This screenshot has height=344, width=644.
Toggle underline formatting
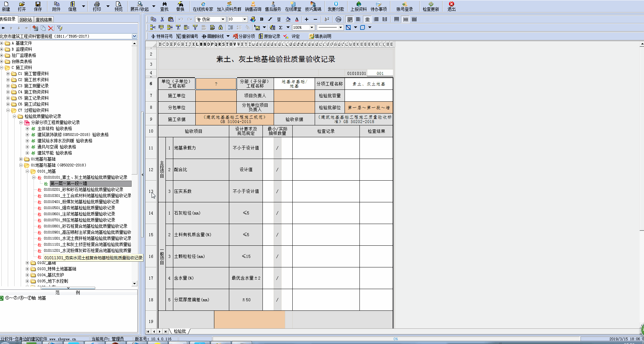tap(279, 19)
